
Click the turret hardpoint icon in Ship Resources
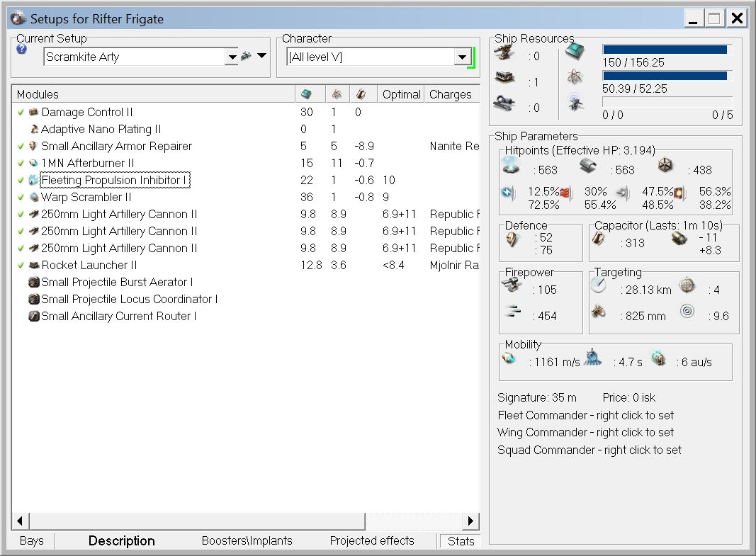coord(506,55)
